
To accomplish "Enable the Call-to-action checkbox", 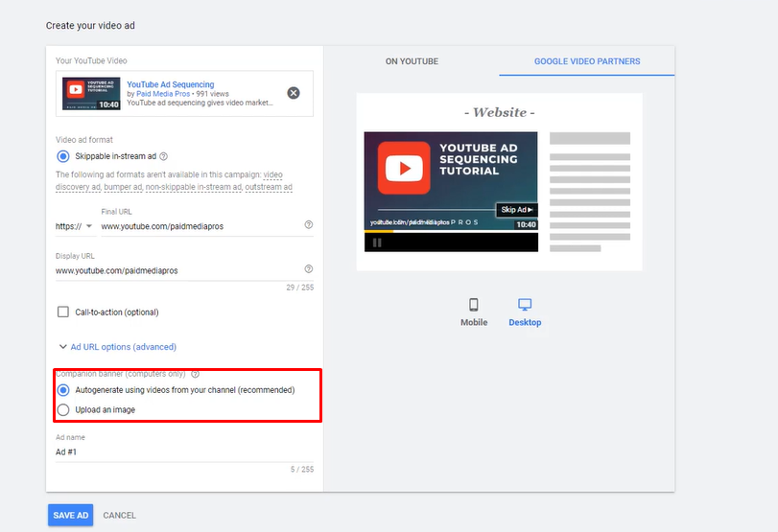I will 63,312.
